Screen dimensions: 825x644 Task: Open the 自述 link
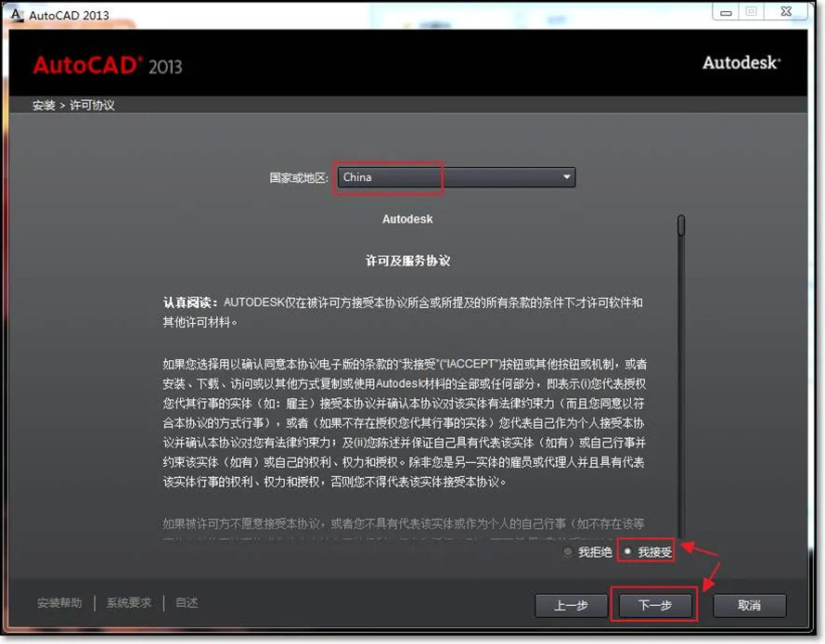click(187, 603)
